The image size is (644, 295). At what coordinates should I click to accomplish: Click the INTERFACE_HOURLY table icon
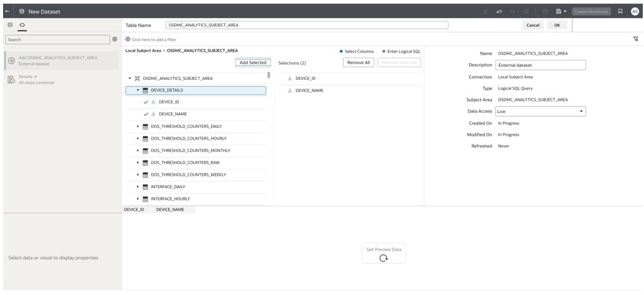point(145,199)
